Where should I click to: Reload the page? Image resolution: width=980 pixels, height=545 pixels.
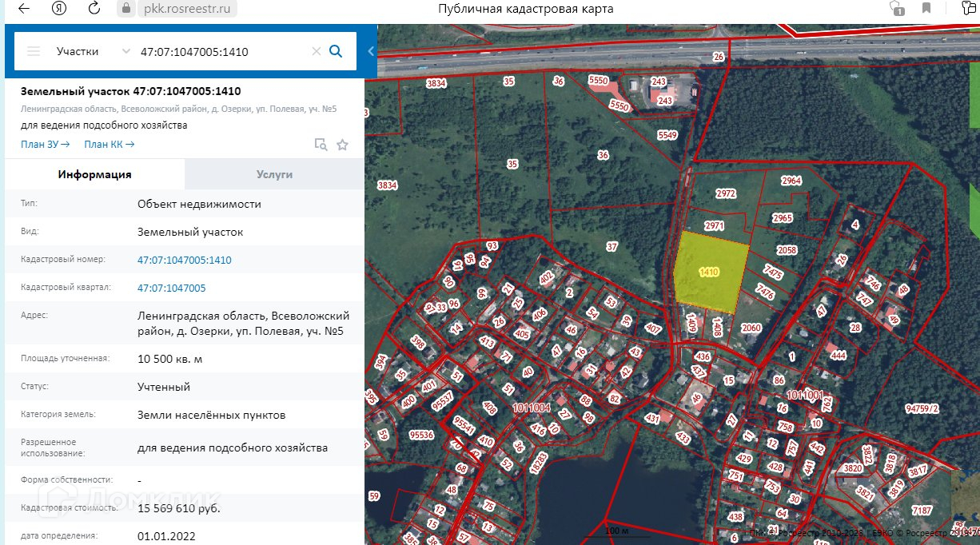tap(94, 9)
